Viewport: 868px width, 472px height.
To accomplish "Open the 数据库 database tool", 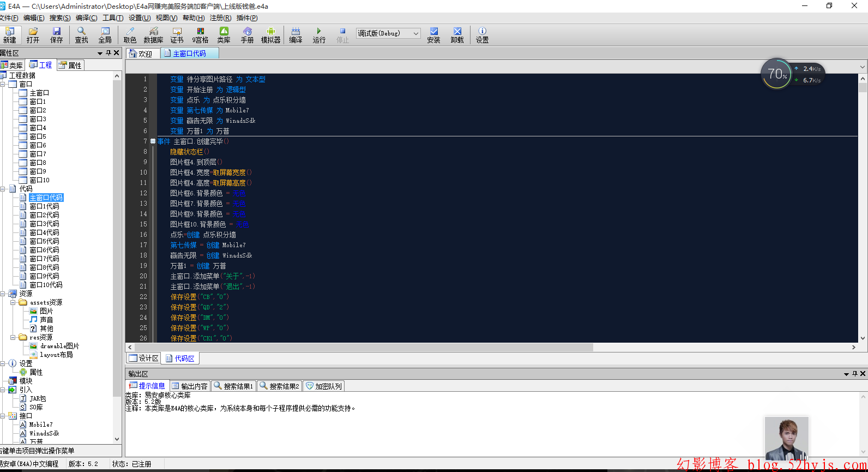I will pyautogui.click(x=153, y=35).
